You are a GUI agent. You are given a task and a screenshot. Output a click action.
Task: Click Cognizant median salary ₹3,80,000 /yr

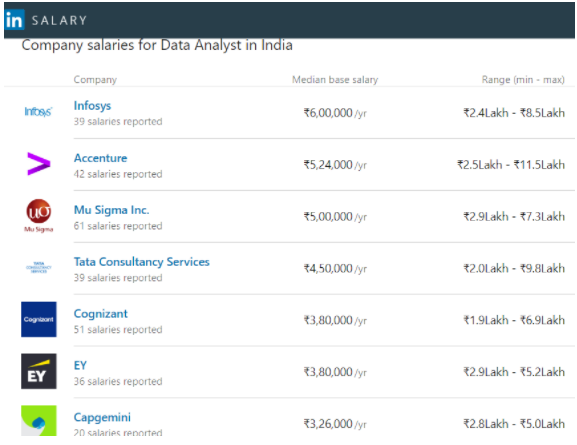335,320
